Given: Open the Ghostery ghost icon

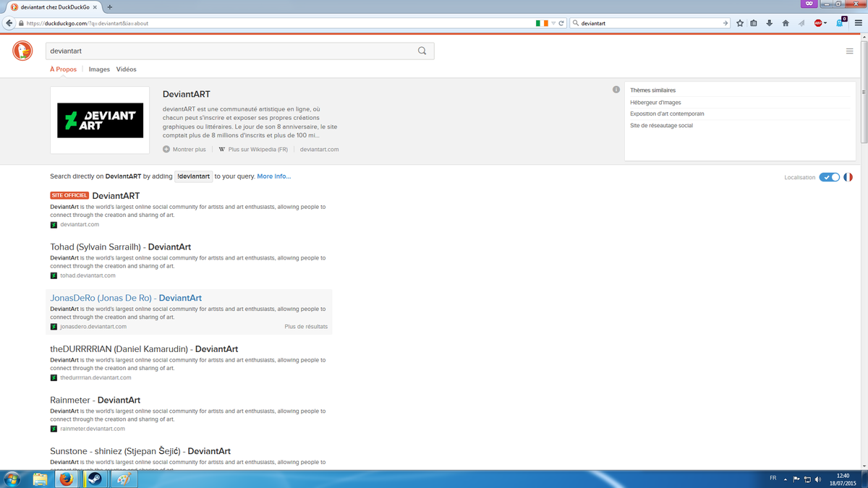Looking at the screenshot, I should coord(841,22).
